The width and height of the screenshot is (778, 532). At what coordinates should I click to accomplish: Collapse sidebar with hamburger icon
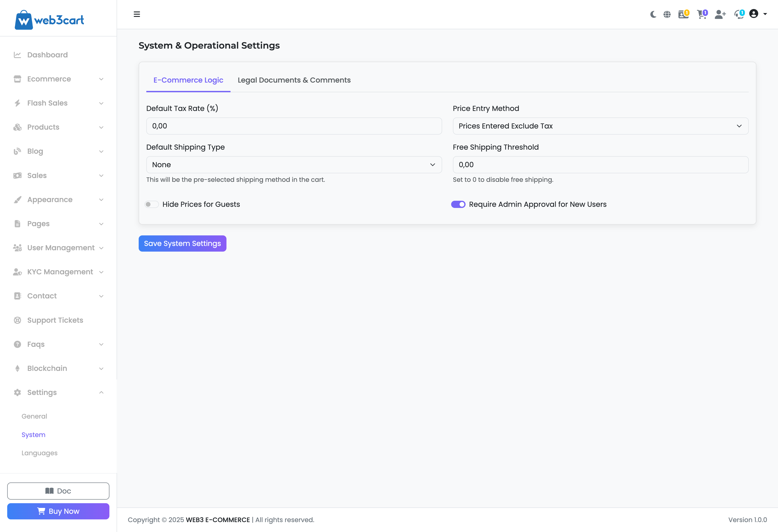137,14
